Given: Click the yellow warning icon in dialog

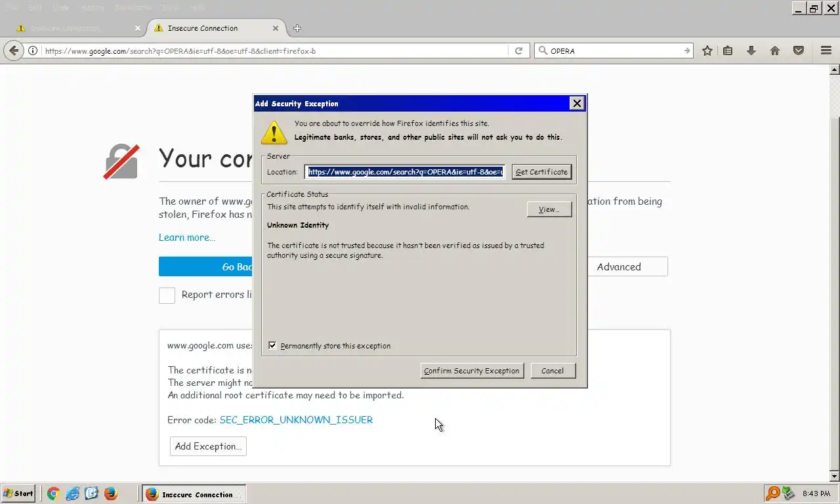Looking at the screenshot, I should 274,132.
